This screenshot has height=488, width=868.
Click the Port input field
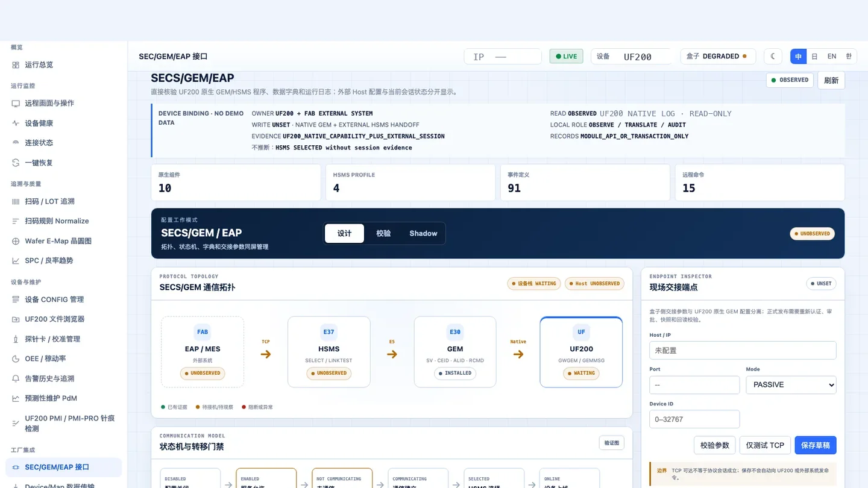point(694,384)
